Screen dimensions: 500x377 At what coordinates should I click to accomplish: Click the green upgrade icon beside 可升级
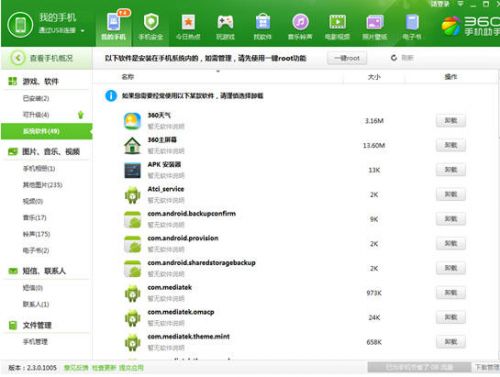tap(80, 115)
